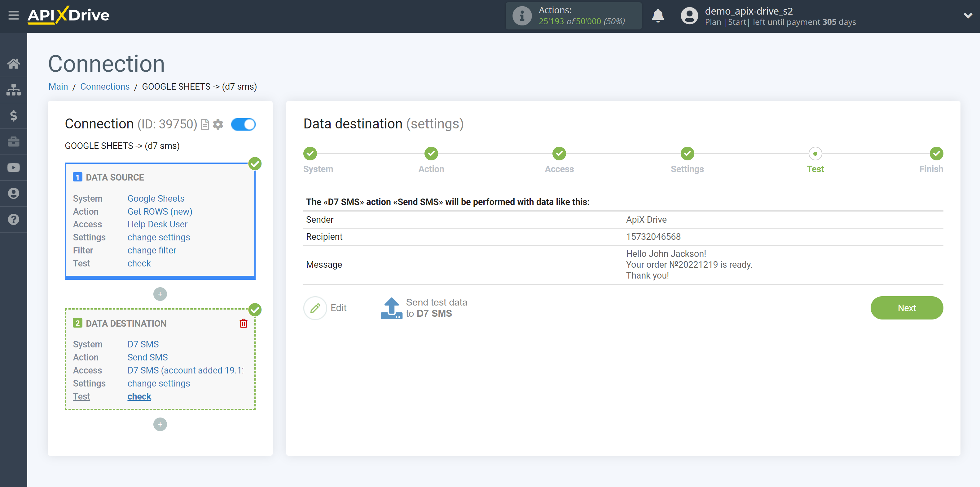Expand the actions usage info panel
This screenshot has height=487, width=980.
coord(521,16)
